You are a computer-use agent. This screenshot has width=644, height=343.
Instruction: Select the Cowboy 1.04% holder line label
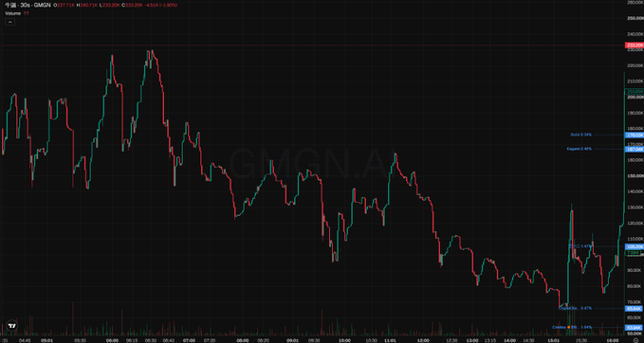tap(572, 328)
